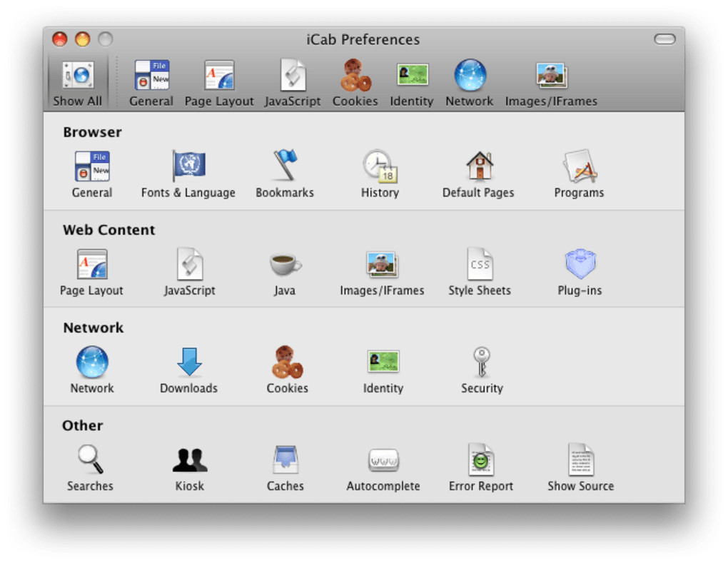
Task: Select Images/IFrames in the top toolbar
Action: (551, 83)
